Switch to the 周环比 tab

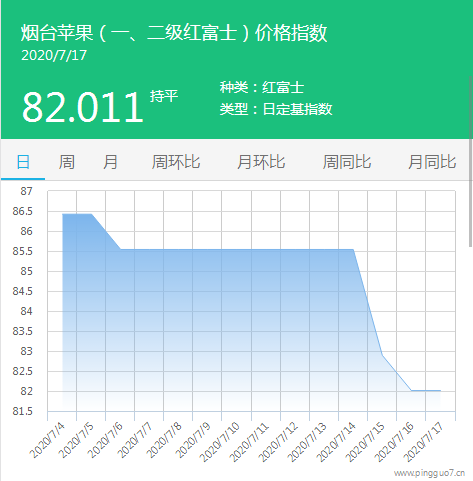tap(176, 162)
